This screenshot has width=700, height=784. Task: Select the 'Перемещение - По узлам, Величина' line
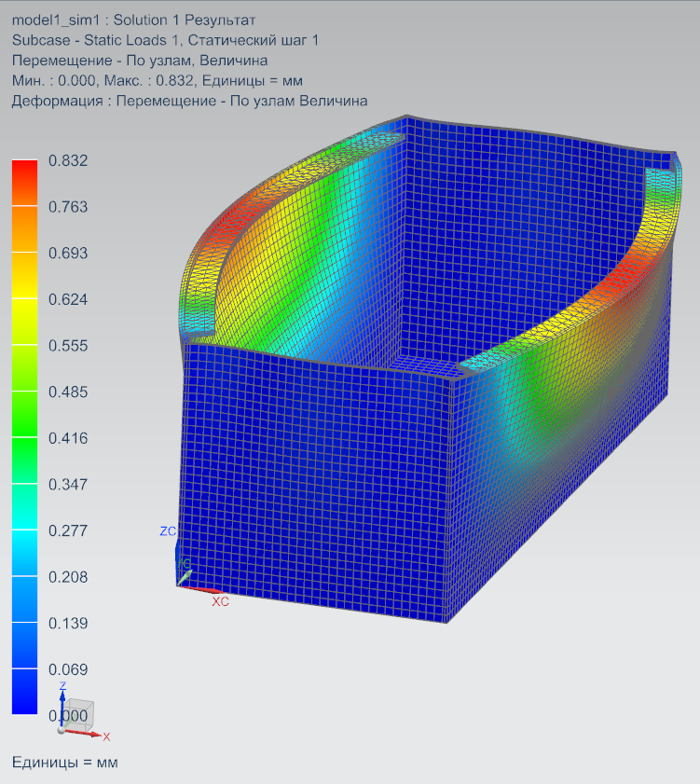coord(140,61)
